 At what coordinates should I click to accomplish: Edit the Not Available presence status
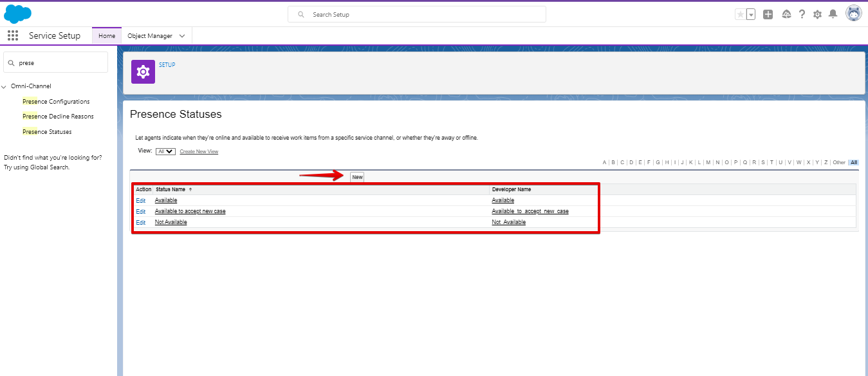click(140, 222)
